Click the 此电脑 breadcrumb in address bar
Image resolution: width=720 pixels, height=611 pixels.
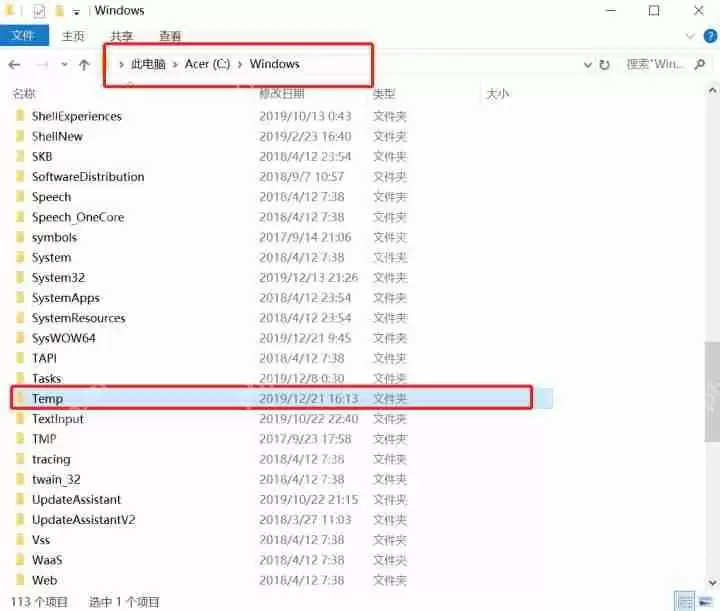pos(149,64)
